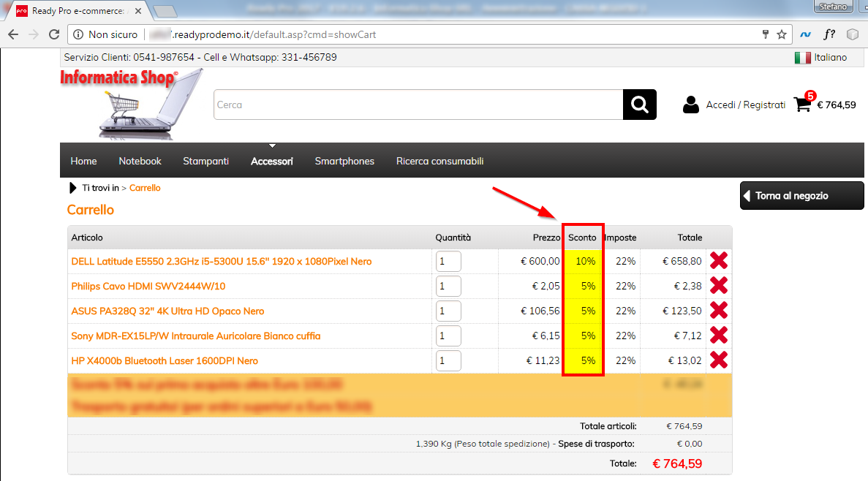Remove ASUS PA328Q with red X
Image resolution: width=868 pixels, height=481 pixels.
pos(719,311)
